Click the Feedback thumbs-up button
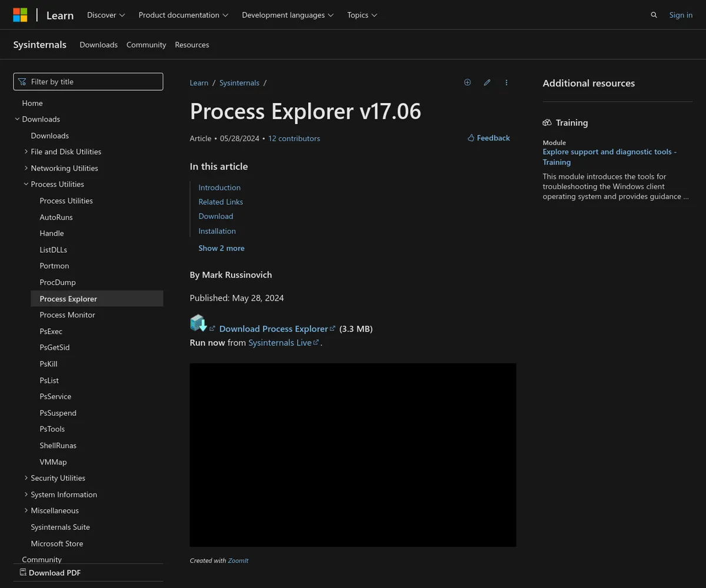 pos(488,138)
